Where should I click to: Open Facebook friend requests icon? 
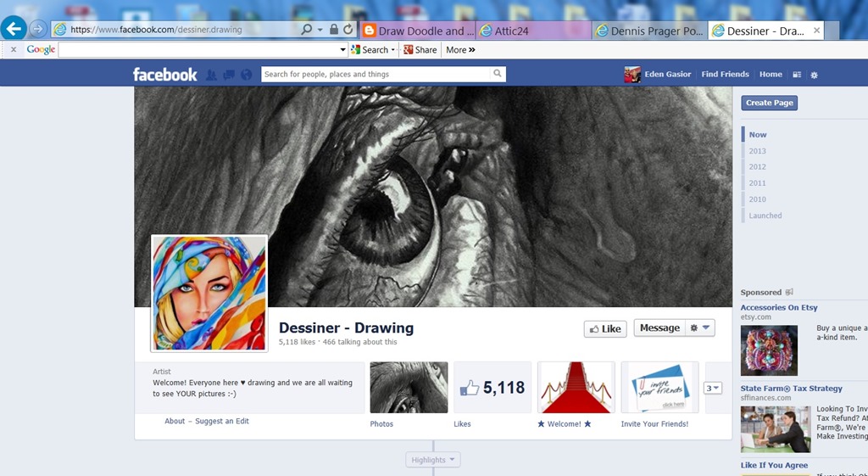tap(211, 75)
